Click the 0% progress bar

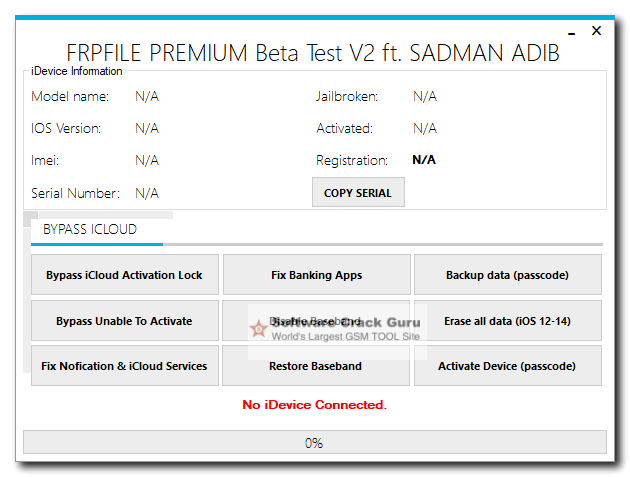(x=314, y=442)
